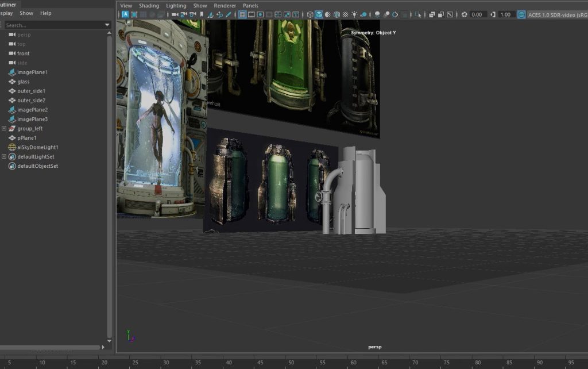Expand the defaultLightSet node

[x=4, y=156]
